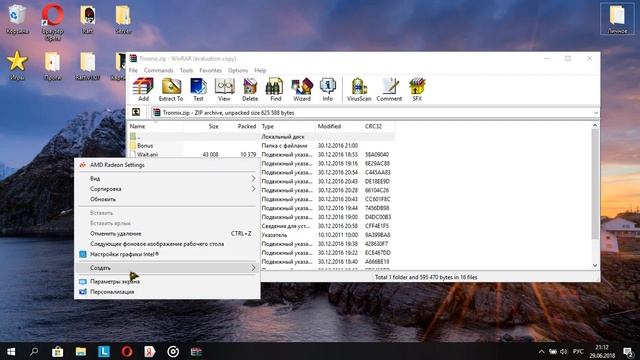
Task: Click the Add icon in WinRAR toolbar
Action: pos(143,89)
